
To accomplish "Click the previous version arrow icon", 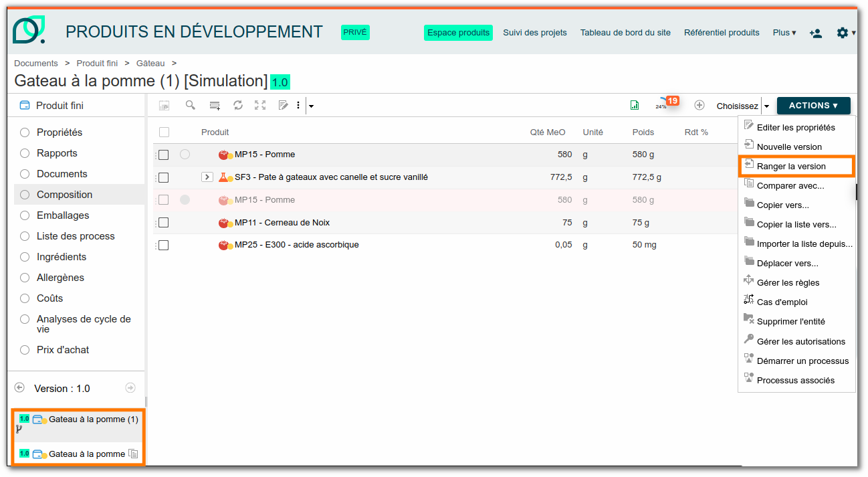I will click(x=19, y=388).
